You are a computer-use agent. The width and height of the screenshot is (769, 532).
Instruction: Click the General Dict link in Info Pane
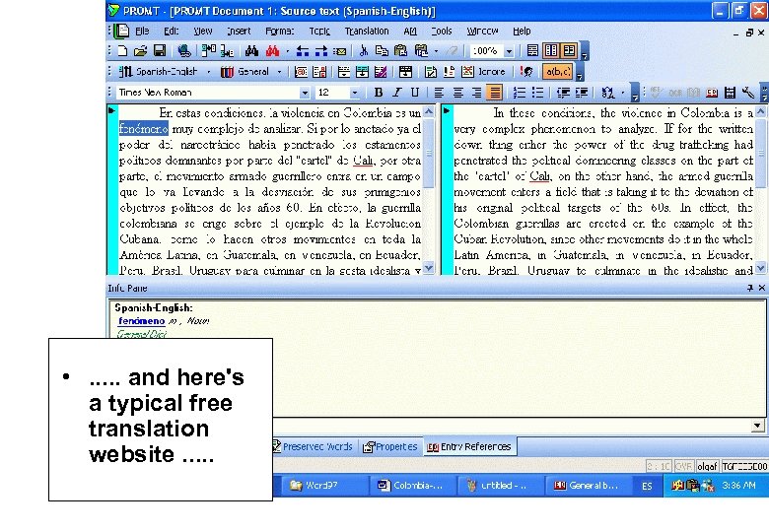pyautogui.click(x=142, y=334)
